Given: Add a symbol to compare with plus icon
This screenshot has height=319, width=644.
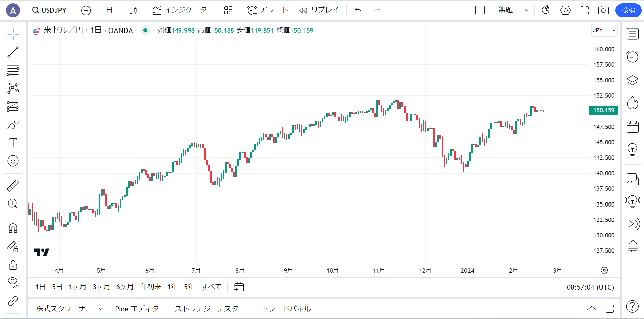Looking at the screenshot, I should tap(86, 11).
